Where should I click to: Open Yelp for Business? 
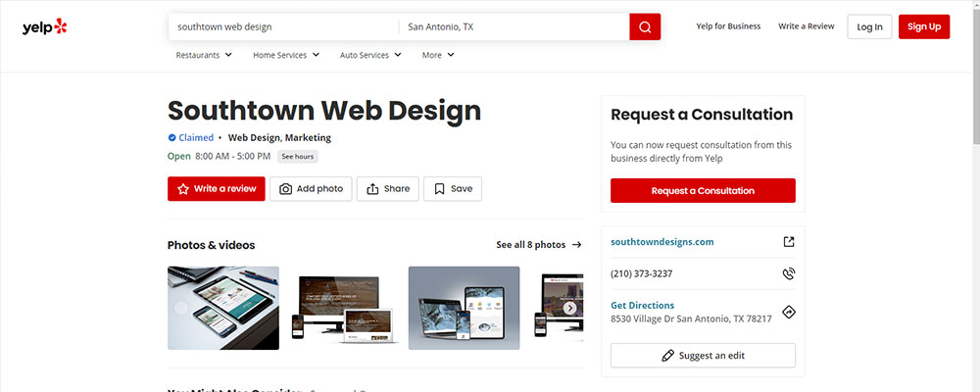tap(728, 26)
